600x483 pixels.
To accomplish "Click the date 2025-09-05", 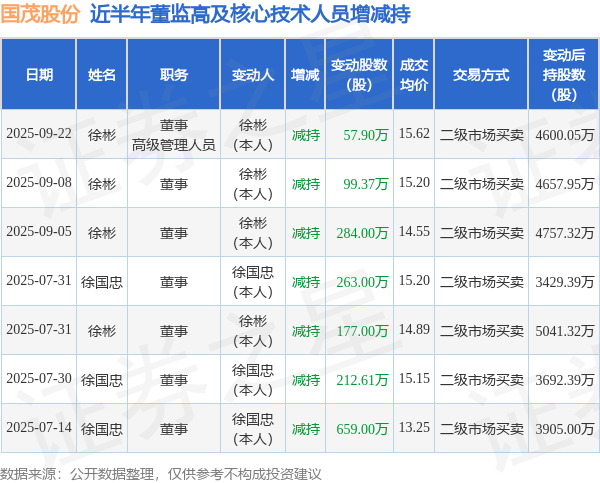I will (39, 232).
